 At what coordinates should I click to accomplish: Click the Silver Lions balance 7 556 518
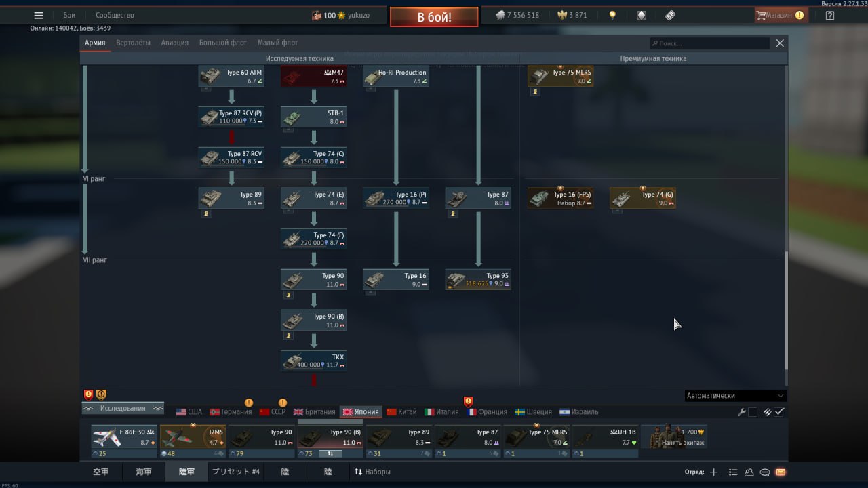coord(517,15)
